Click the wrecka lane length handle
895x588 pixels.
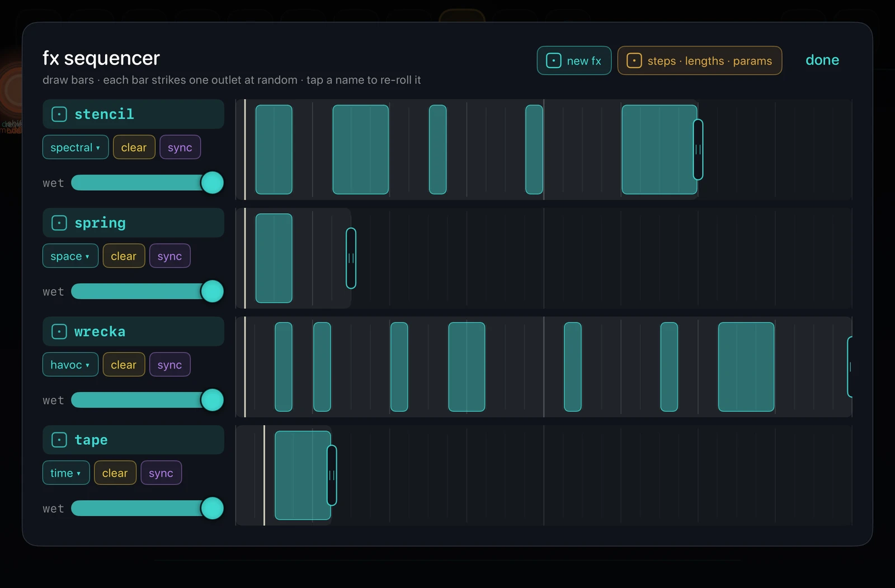[850, 366]
